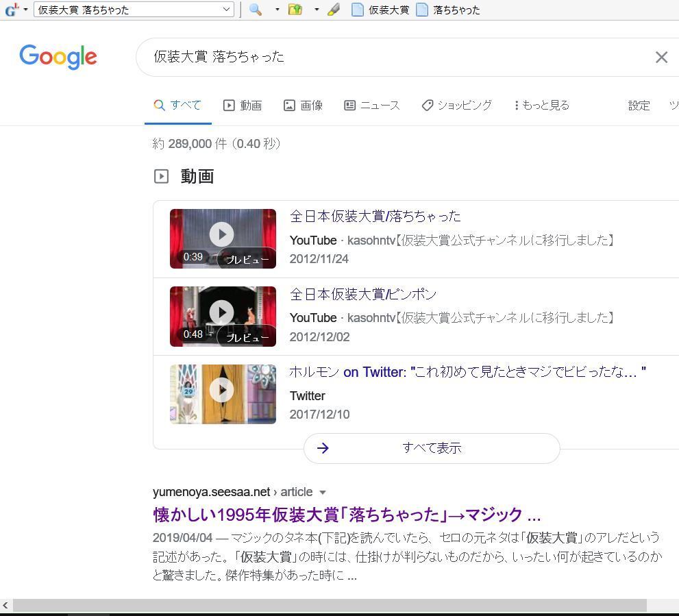This screenshot has width=679, height=616.
Task: Click the date 2012/12/02 text
Action: pos(319,337)
